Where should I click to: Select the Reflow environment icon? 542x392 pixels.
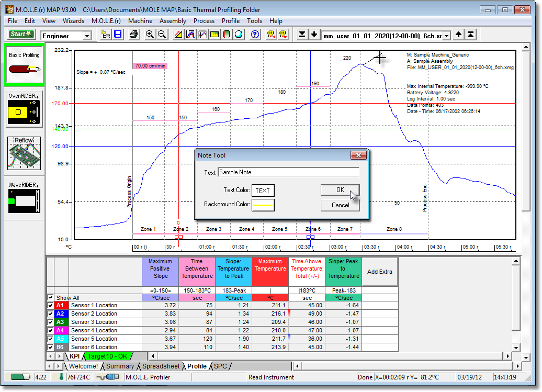[x=24, y=153]
